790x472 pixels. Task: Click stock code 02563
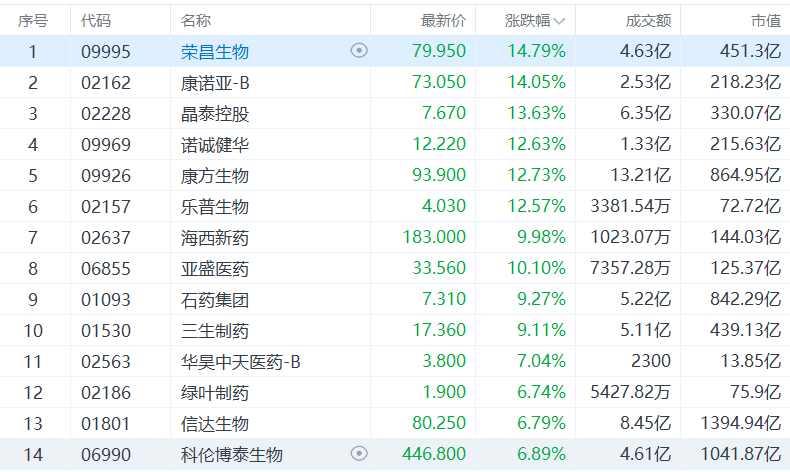click(106, 362)
